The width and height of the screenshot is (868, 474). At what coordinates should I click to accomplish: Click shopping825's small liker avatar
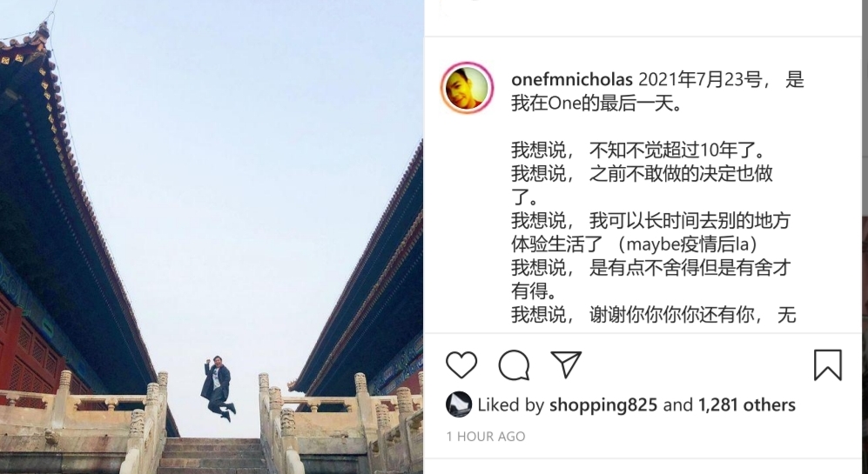(x=458, y=404)
